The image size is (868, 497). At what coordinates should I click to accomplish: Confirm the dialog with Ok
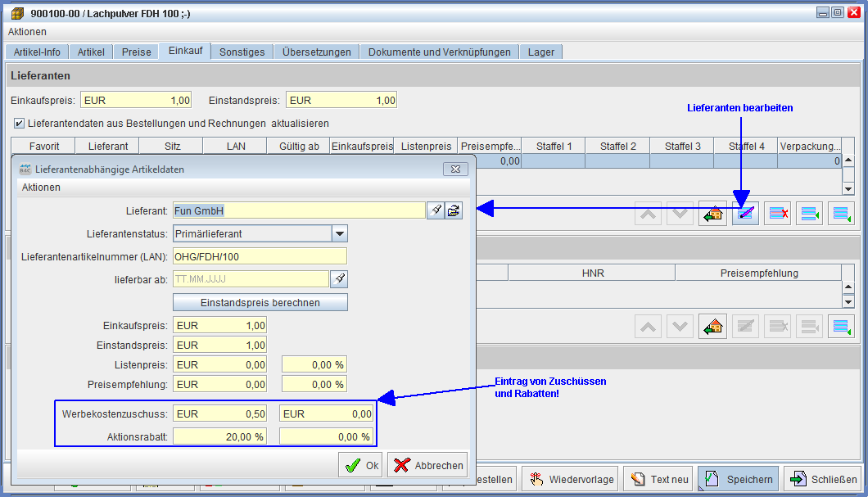click(x=360, y=465)
